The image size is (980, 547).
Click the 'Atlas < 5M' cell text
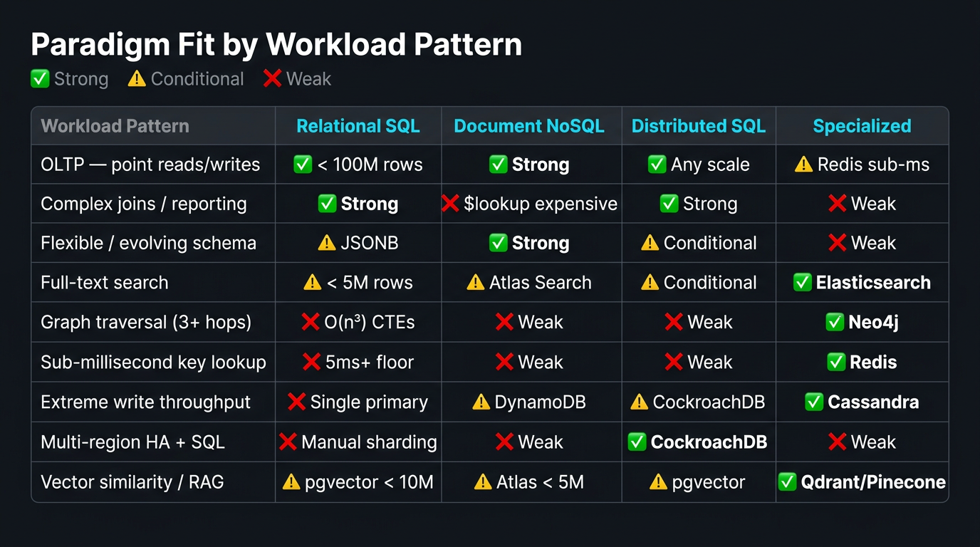540,482
